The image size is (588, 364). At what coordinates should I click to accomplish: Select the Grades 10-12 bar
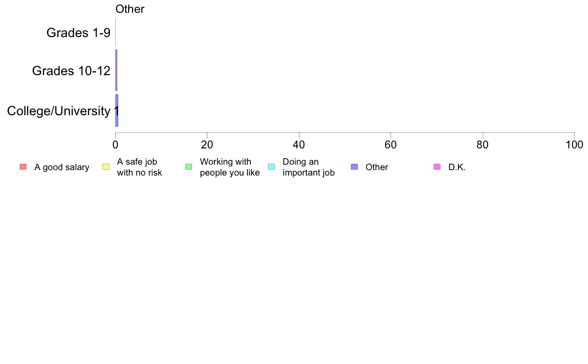pyautogui.click(x=116, y=70)
